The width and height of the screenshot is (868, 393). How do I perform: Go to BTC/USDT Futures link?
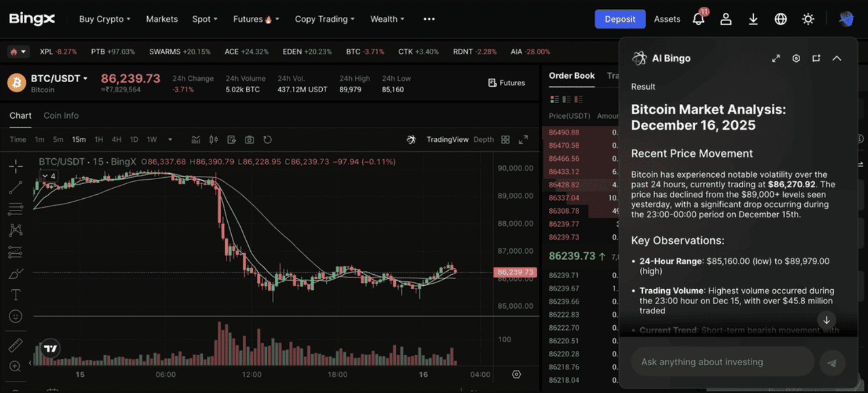pos(507,83)
